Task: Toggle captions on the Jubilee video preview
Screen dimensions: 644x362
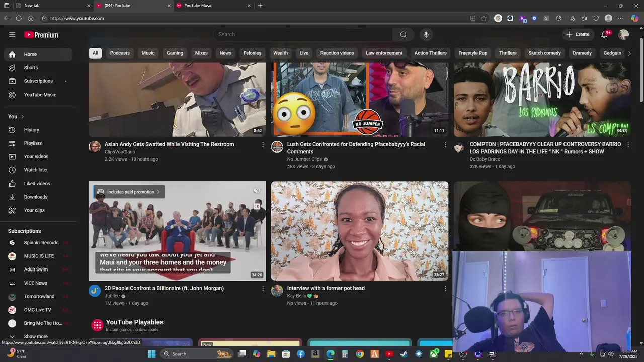Action: (256, 206)
